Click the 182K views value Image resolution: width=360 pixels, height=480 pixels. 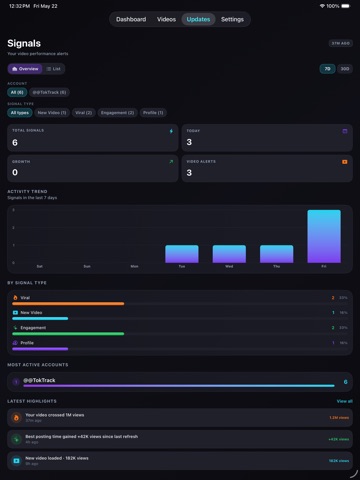[x=339, y=461]
